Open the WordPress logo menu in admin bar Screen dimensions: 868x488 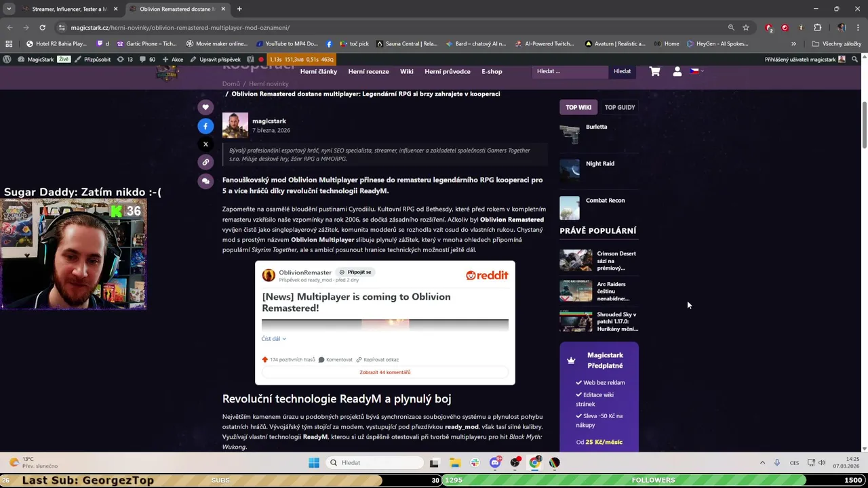7,59
